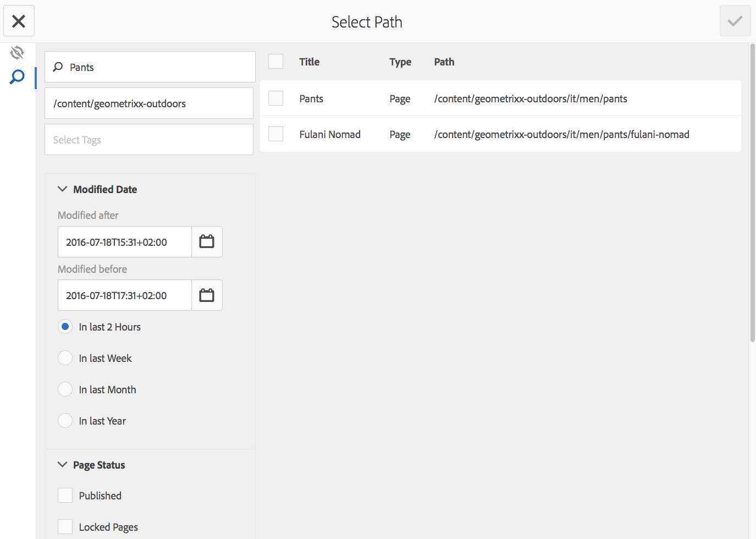This screenshot has height=539, width=756.
Task: Choose the In last Year option
Action: [x=65, y=421]
